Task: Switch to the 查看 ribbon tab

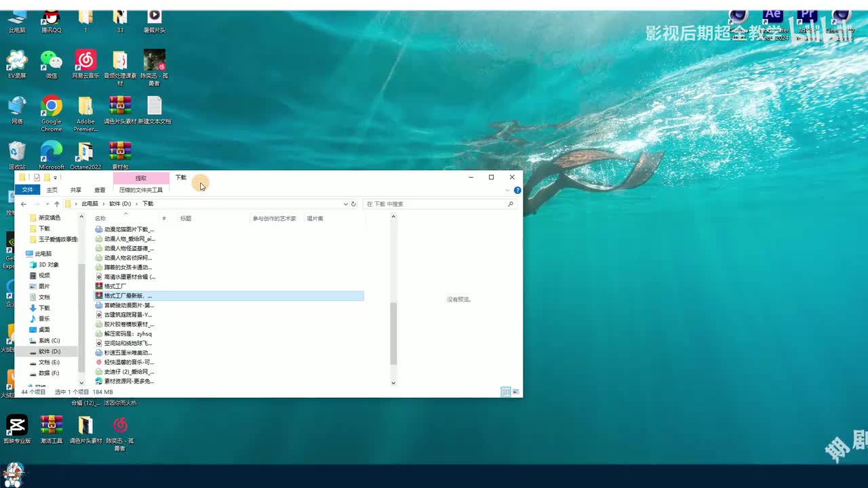Action: [x=100, y=190]
